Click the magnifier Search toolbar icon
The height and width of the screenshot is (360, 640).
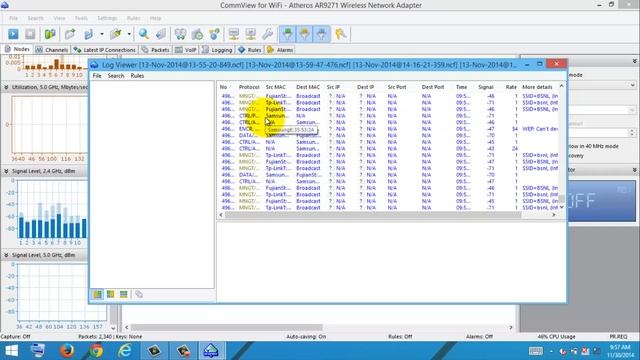144,34
